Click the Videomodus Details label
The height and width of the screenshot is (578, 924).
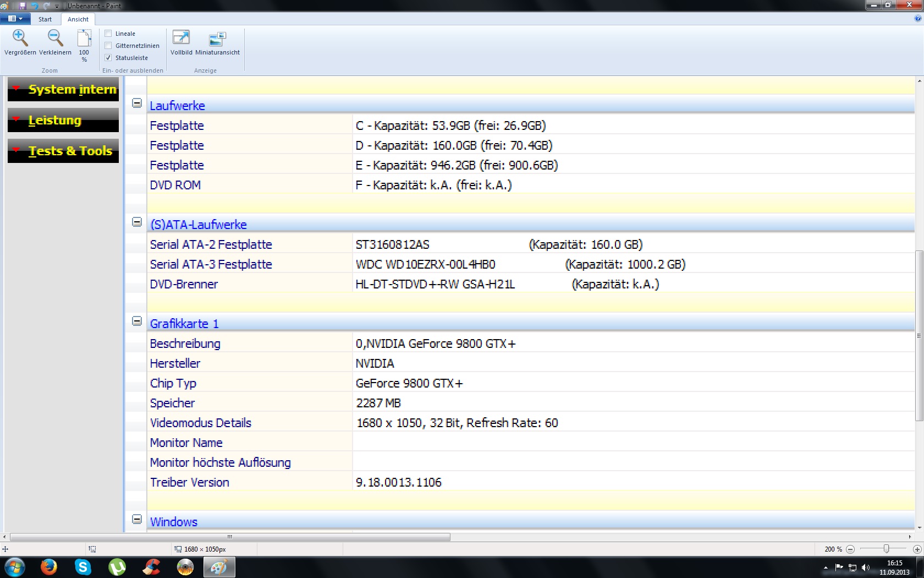point(201,423)
